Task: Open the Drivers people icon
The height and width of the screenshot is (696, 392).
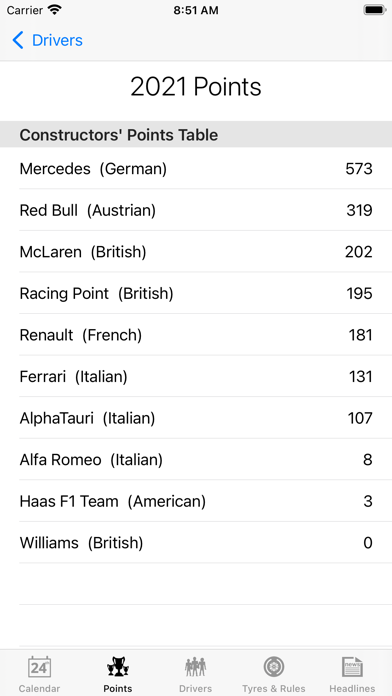Action: (x=195, y=667)
